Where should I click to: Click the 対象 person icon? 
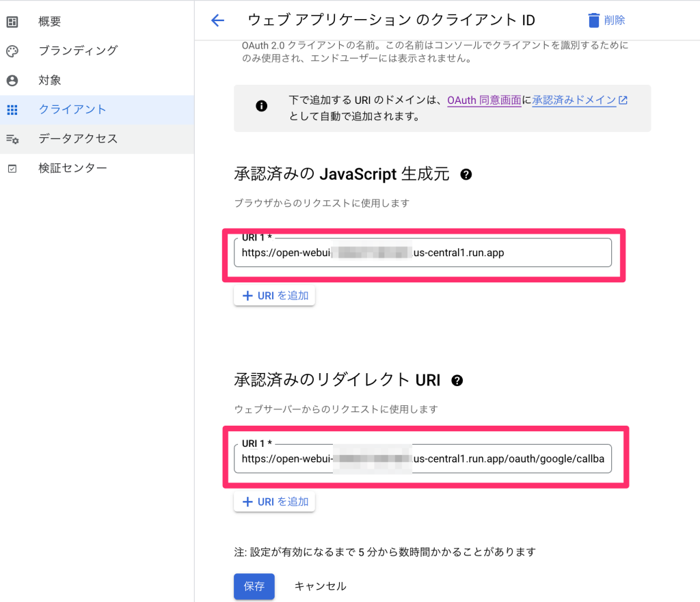tap(12, 81)
